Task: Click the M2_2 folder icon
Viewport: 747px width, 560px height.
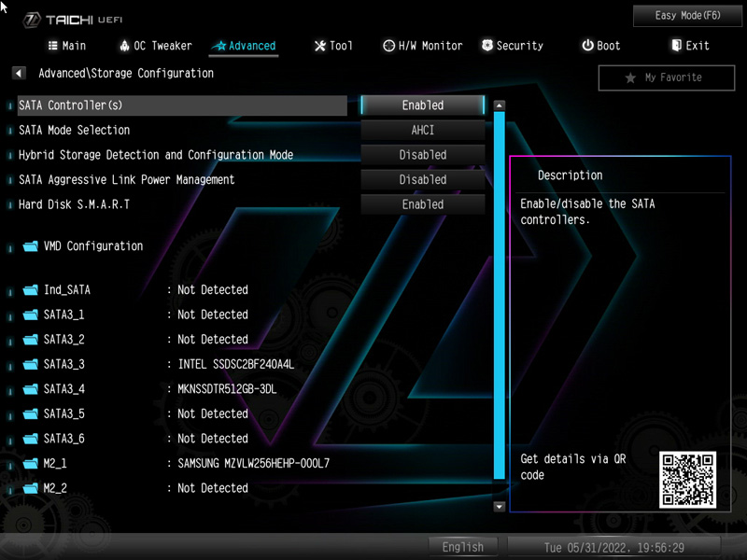Action: coord(31,488)
